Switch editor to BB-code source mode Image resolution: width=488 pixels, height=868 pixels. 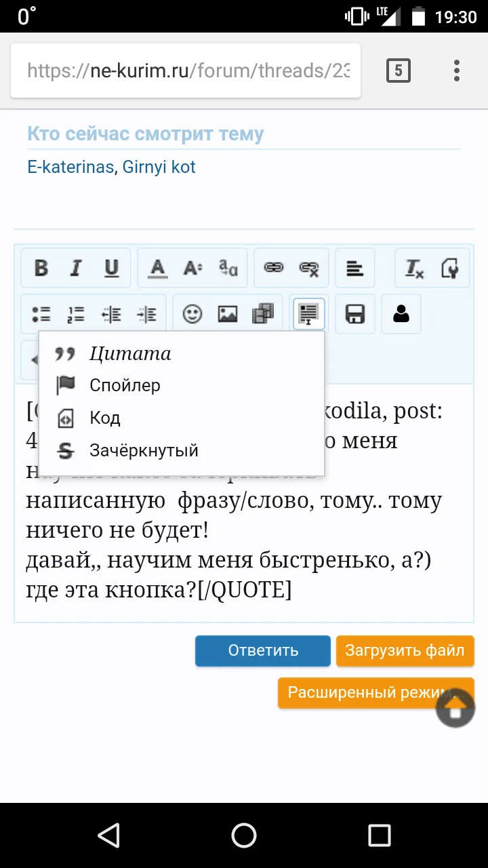449,269
